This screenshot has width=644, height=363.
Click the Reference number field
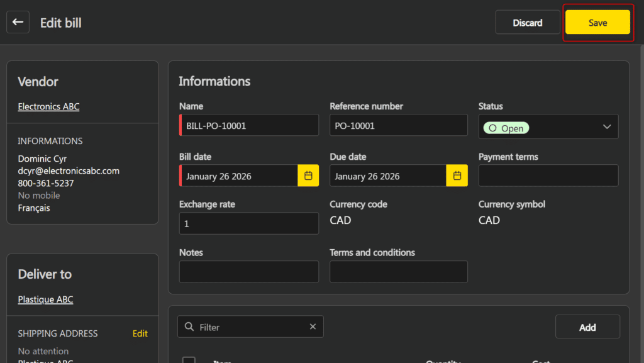(398, 125)
